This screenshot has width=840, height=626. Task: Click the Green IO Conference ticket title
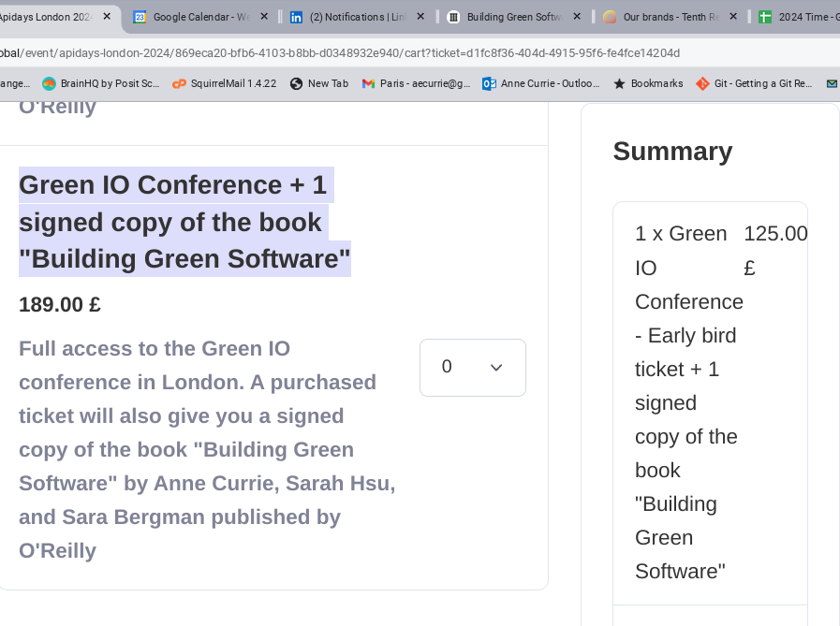pyautogui.click(x=184, y=222)
